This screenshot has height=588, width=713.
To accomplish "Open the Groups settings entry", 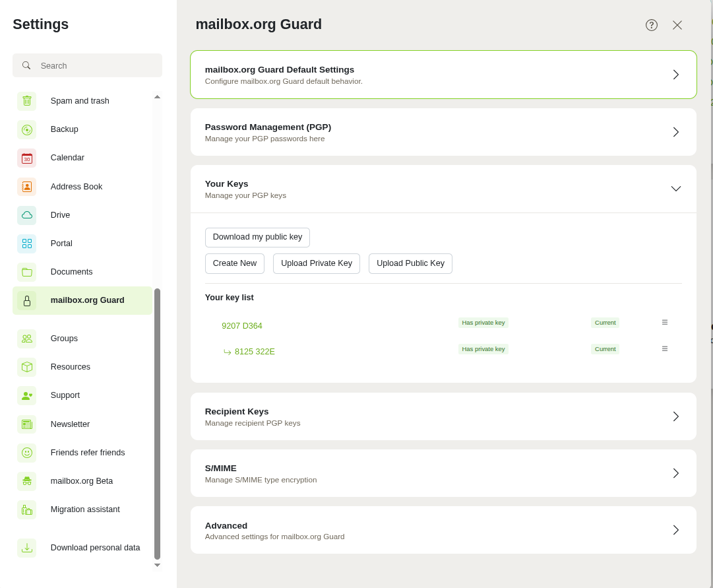I will click(x=82, y=339).
